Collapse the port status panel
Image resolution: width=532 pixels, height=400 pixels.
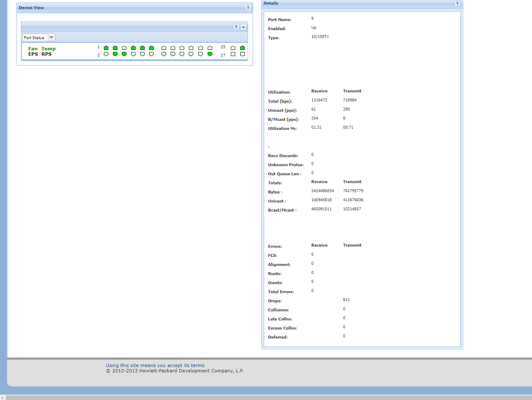[x=243, y=27]
